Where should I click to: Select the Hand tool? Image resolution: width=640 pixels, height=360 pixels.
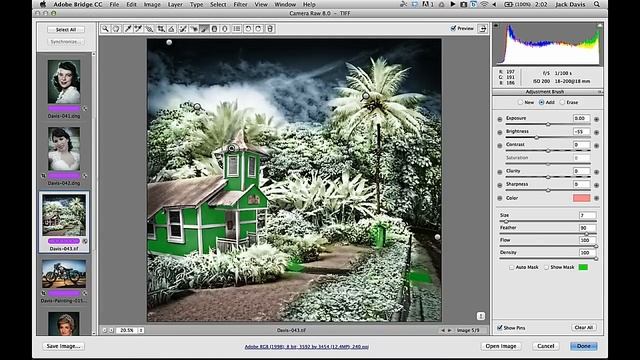coord(116,29)
